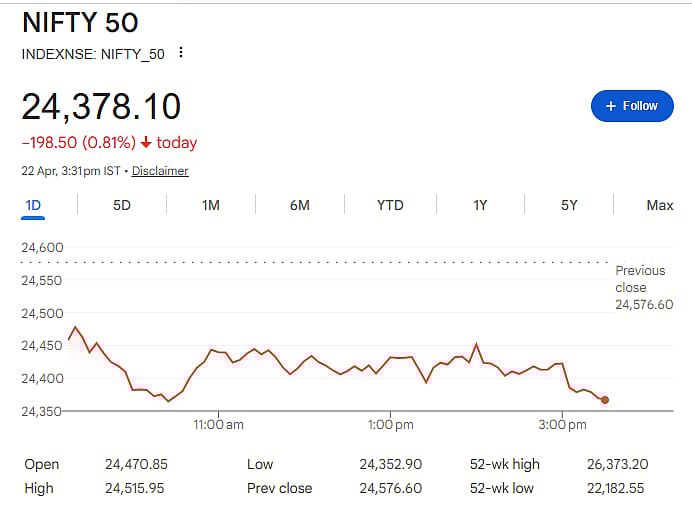Click the 3:00 pm time axis label

[x=562, y=425]
